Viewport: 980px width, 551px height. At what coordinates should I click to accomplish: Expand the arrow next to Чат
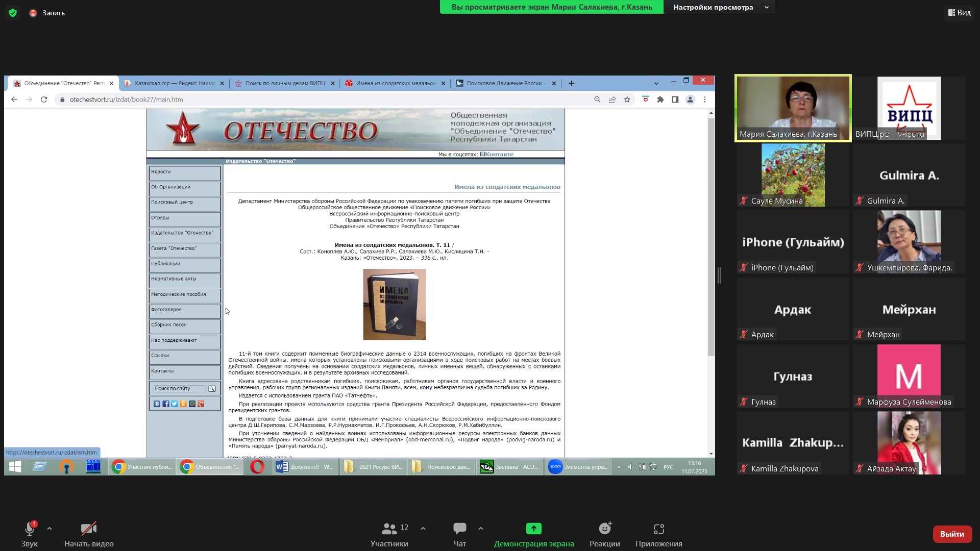click(x=481, y=529)
